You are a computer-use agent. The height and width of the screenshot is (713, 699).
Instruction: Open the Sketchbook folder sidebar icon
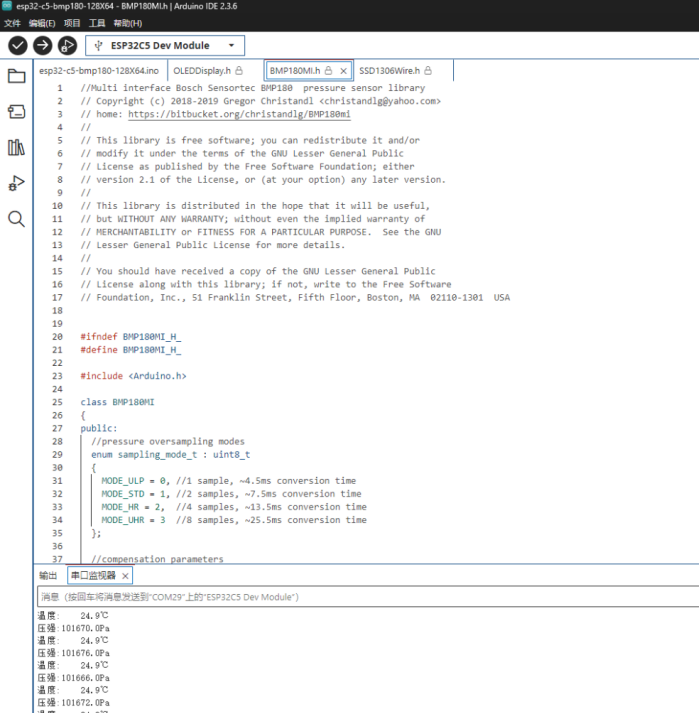(x=16, y=77)
